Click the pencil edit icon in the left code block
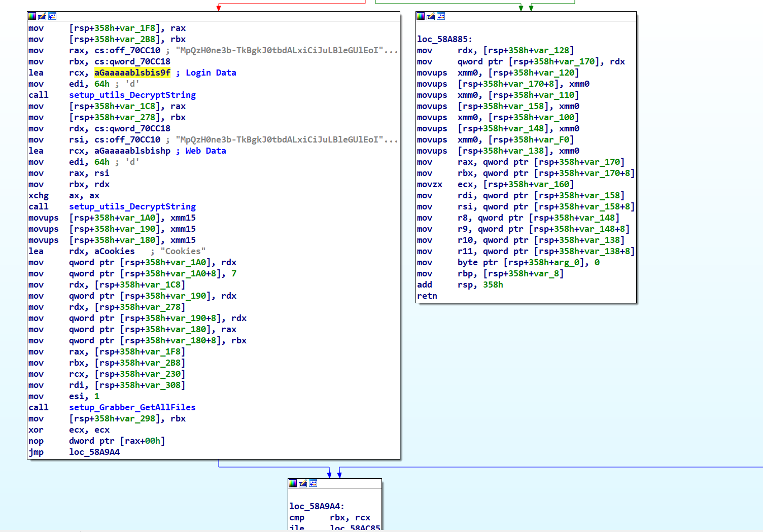The height and width of the screenshot is (532, 763). 42,16
